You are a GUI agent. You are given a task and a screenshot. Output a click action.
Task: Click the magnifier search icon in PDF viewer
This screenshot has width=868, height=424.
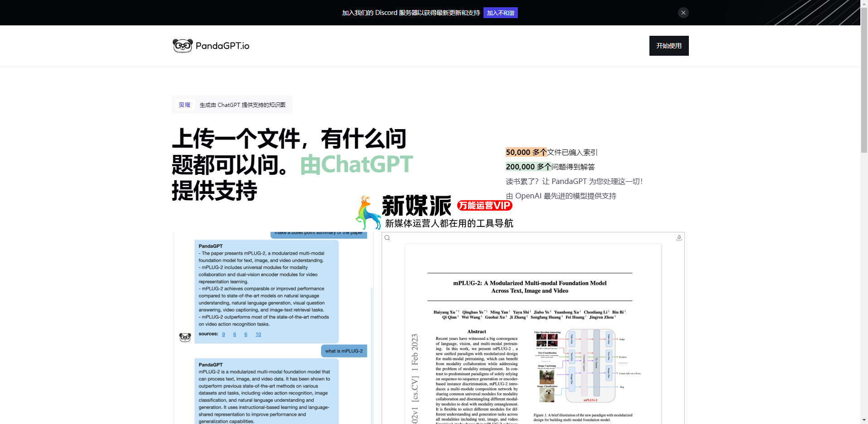(387, 238)
